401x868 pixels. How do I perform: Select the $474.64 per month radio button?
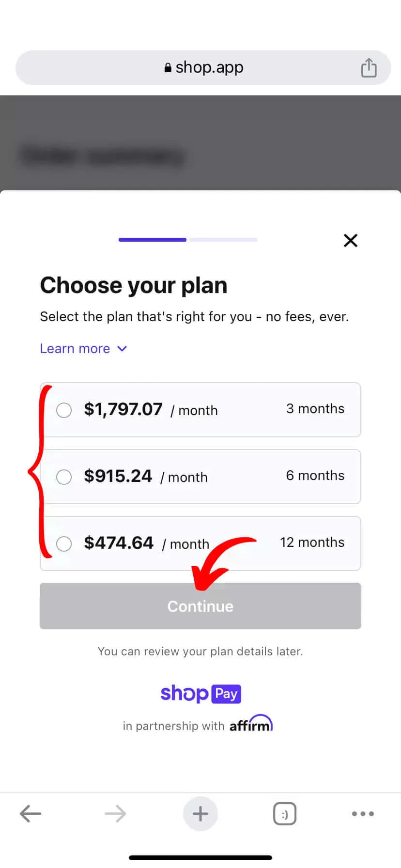[64, 543]
